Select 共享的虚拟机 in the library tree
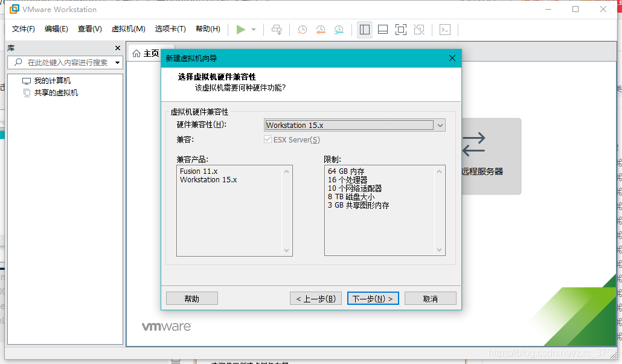 (56, 93)
